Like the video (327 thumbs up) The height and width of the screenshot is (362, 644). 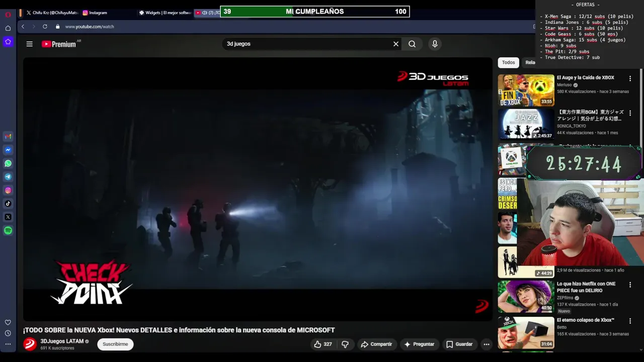pyautogui.click(x=323, y=344)
